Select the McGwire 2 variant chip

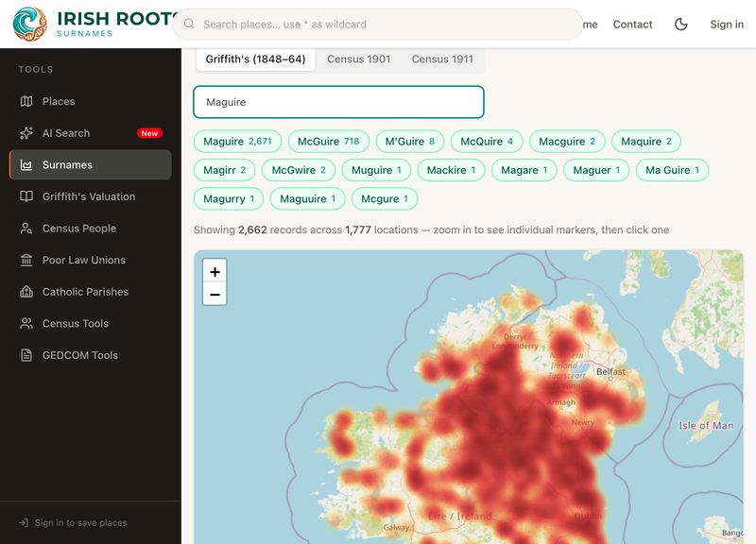[x=299, y=170]
